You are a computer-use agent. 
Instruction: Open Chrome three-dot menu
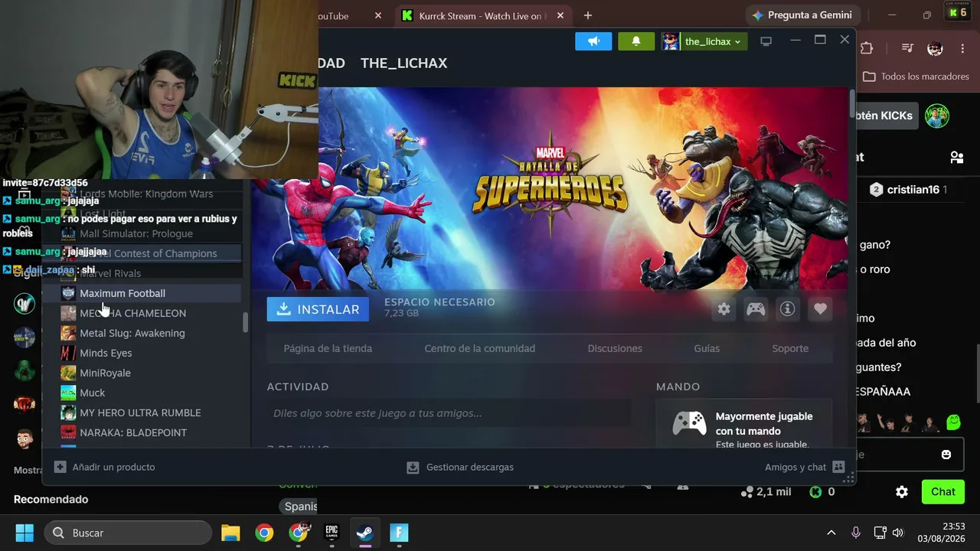click(x=962, y=48)
